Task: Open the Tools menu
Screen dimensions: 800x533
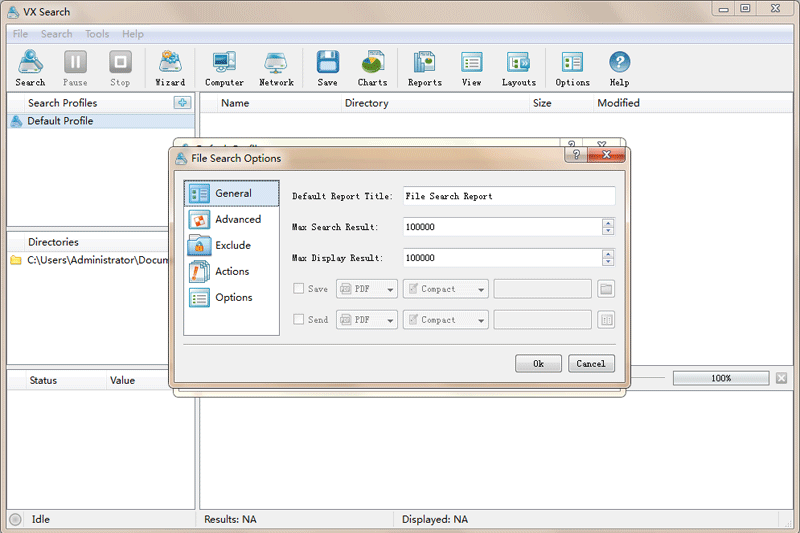Action: tap(97, 34)
